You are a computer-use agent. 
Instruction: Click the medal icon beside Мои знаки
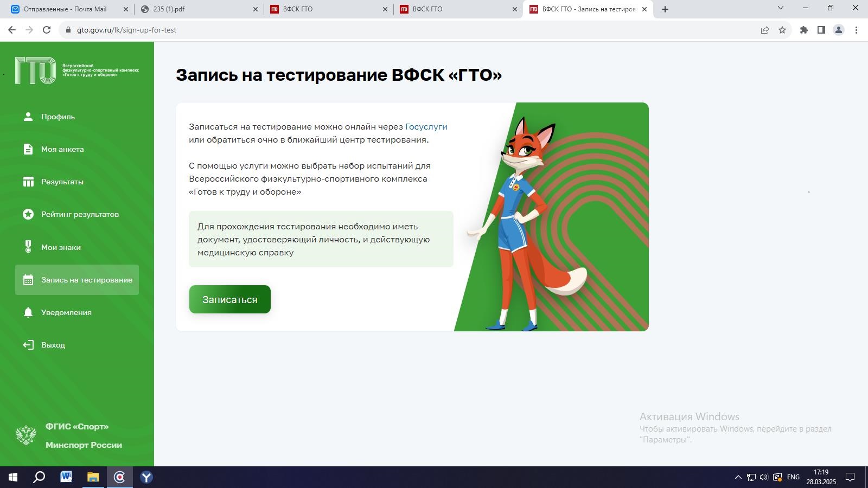click(28, 247)
